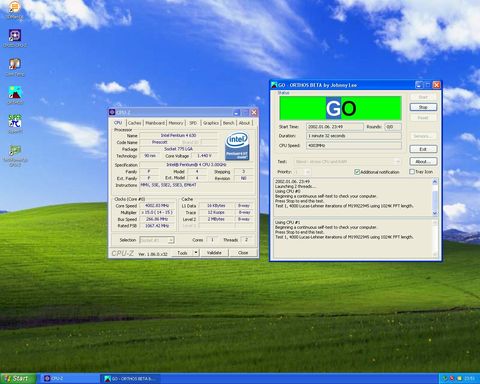This screenshot has height=384, width=480.
Task: Click the Multiplier value x 15.0
Action: point(157,212)
